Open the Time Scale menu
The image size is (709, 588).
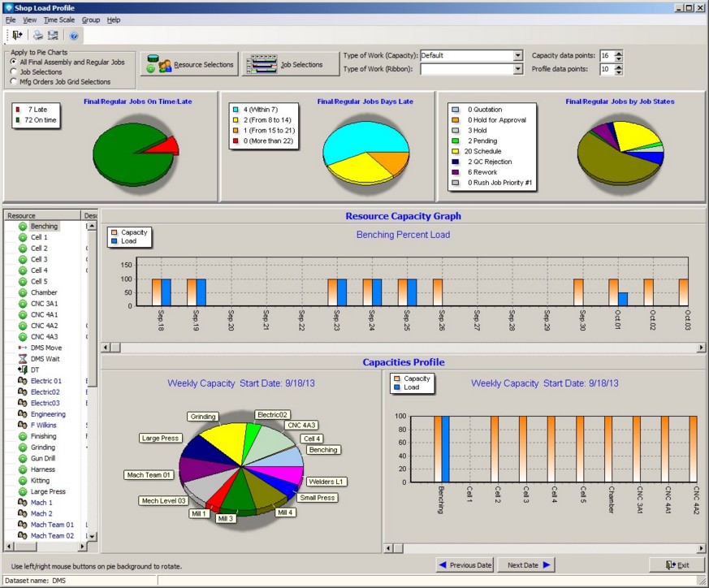59,19
